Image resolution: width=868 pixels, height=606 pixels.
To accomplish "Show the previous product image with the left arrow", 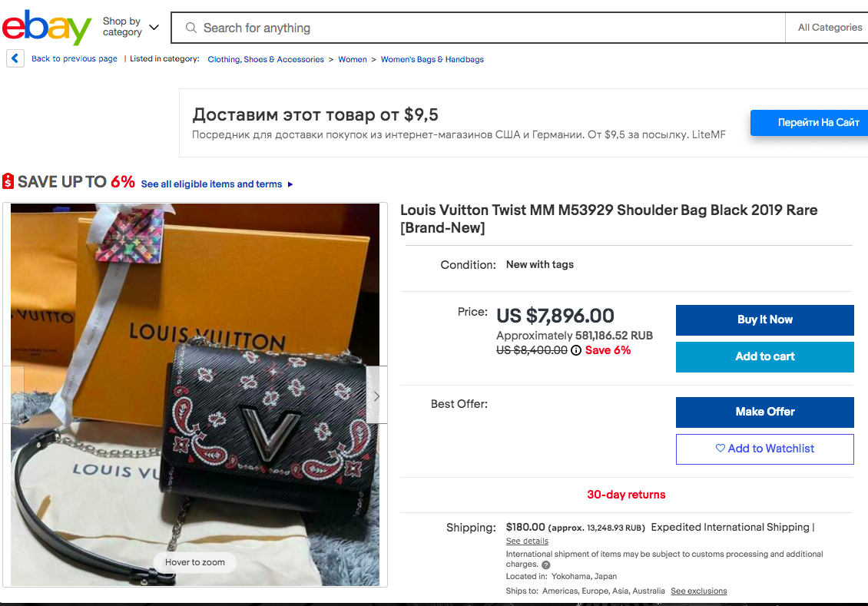I will point(17,396).
